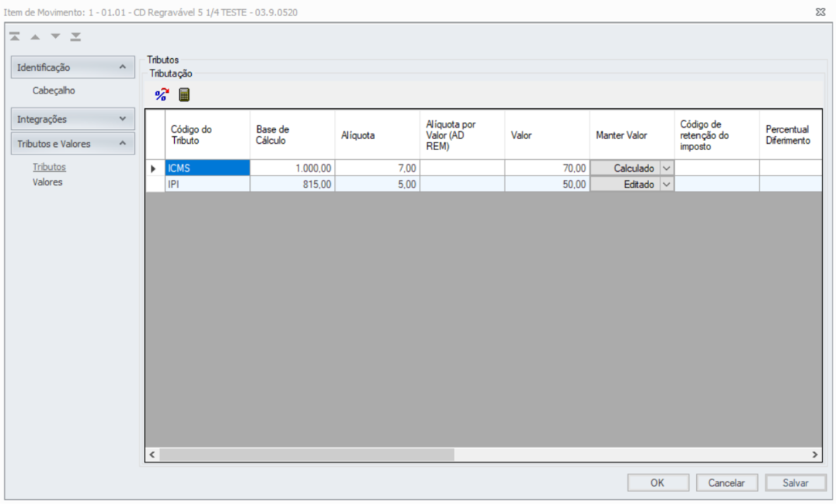Jump to the last record navigation arrow
The height and width of the screenshot is (504, 836).
tap(76, 37)
